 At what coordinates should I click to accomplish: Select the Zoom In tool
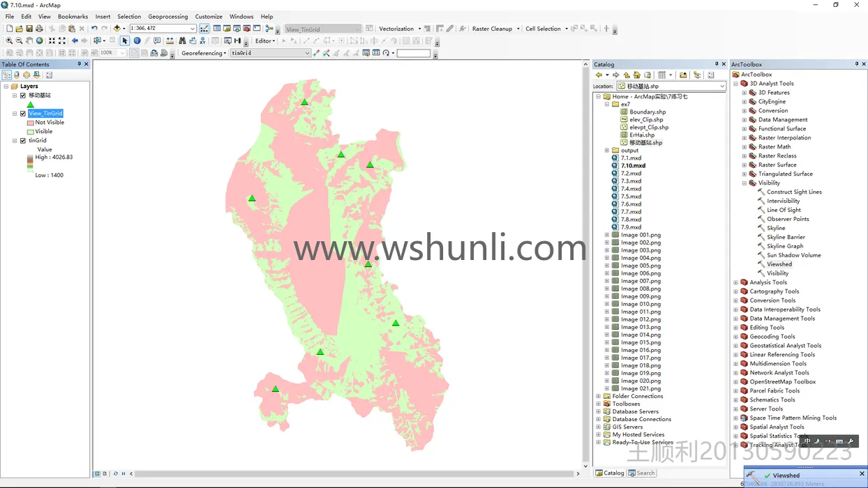coord(9,40)
